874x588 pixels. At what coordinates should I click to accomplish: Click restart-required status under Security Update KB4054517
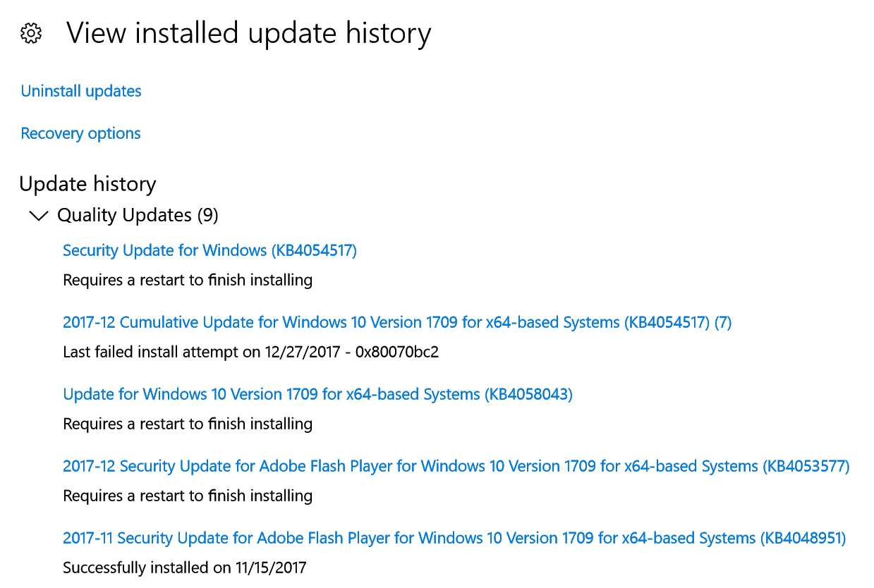pyautogui.click(x=188, y=280)
